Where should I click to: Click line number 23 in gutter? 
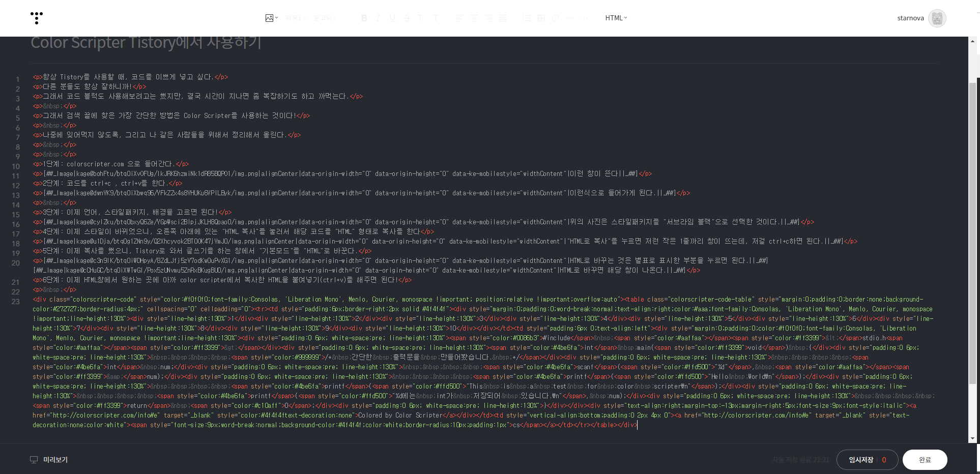coord(16,302)
